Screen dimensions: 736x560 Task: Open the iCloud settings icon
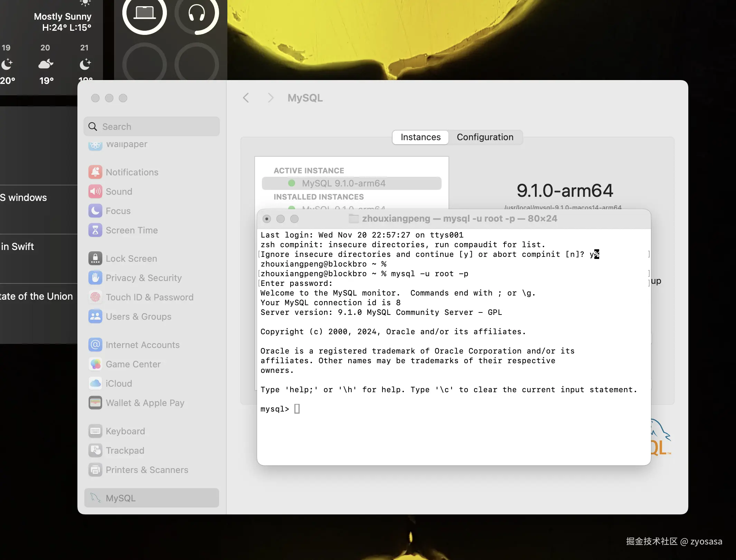coord(95,383)
